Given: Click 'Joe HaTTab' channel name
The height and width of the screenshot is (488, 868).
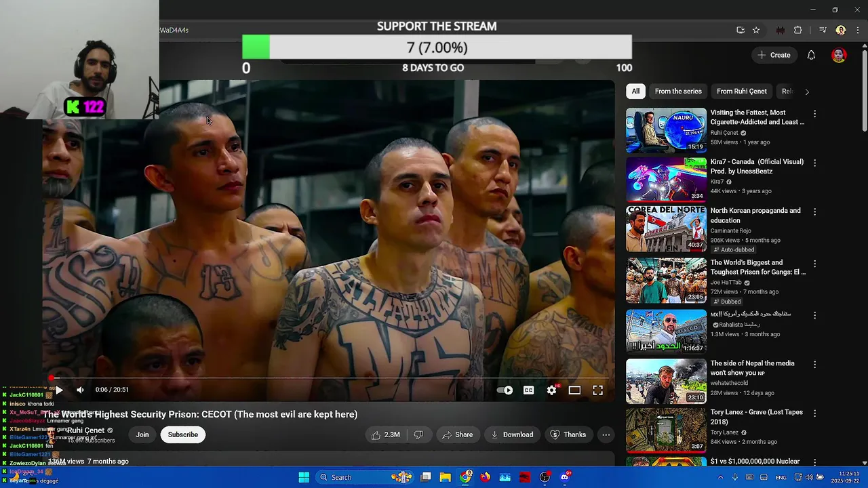Looking at the screenshot, I should tap(726, 283).
